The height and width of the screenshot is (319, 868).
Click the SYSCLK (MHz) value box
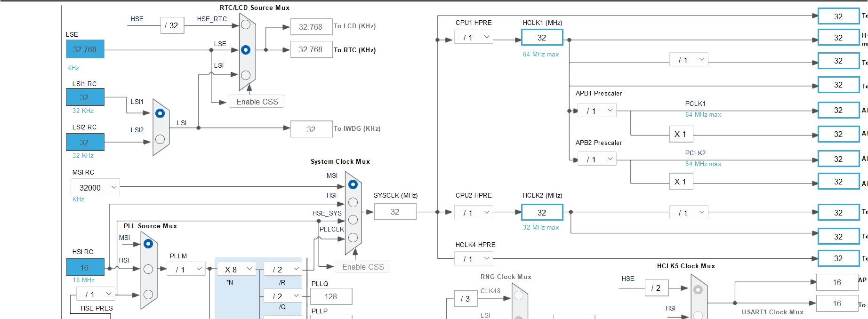tap(395, 212)
